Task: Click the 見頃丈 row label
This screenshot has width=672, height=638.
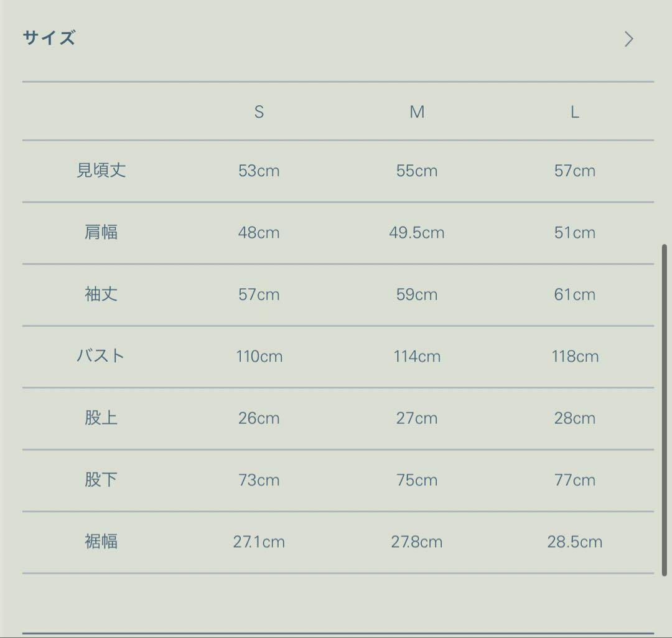Action: point(101,171)
